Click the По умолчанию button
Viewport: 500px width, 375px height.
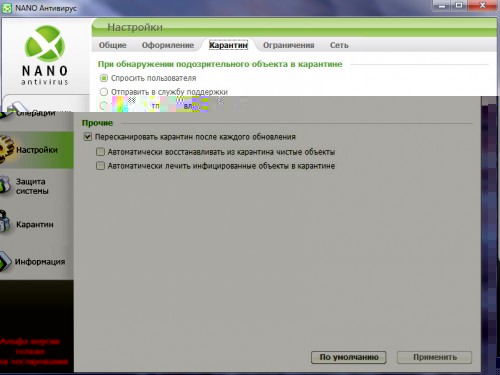click(x=349, y=357)
